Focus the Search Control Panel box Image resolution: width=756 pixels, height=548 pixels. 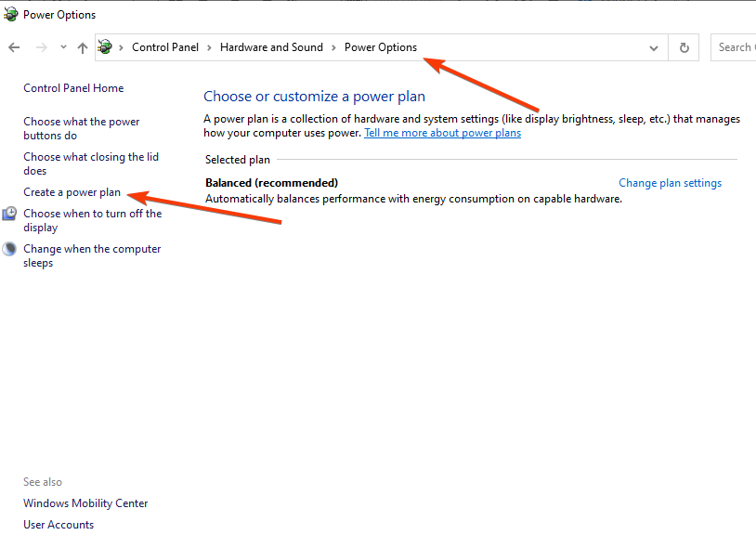pos(734,47)
